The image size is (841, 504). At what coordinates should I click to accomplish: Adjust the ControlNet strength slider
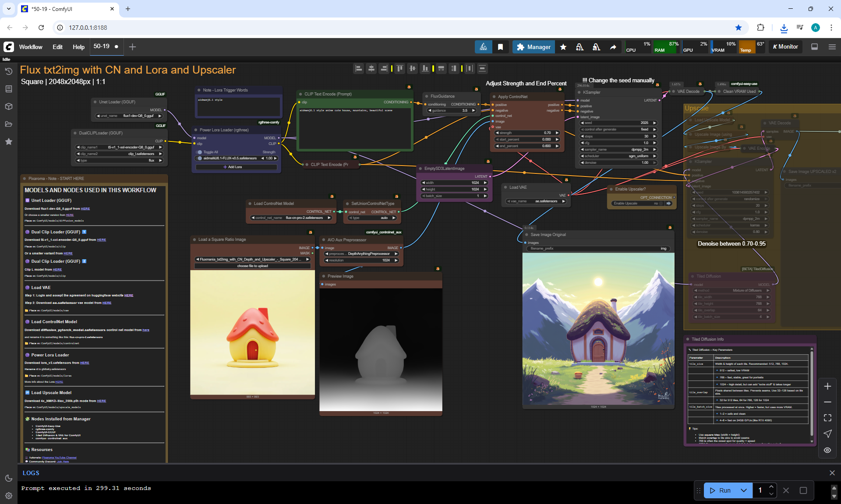(527, 133)
